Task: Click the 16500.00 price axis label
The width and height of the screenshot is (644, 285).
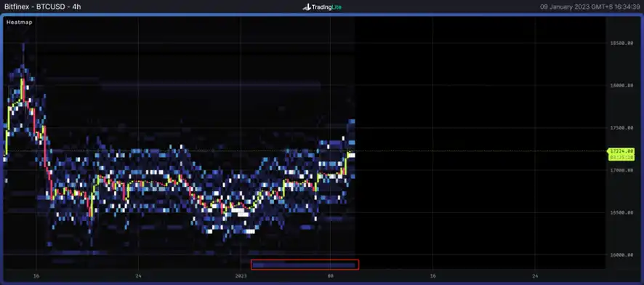Action: 621,213
